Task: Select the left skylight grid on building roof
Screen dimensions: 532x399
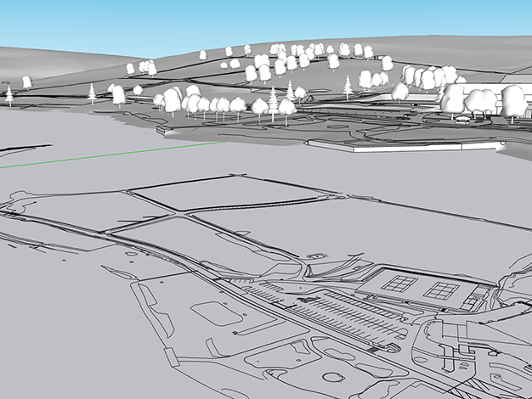Action: 399,284
